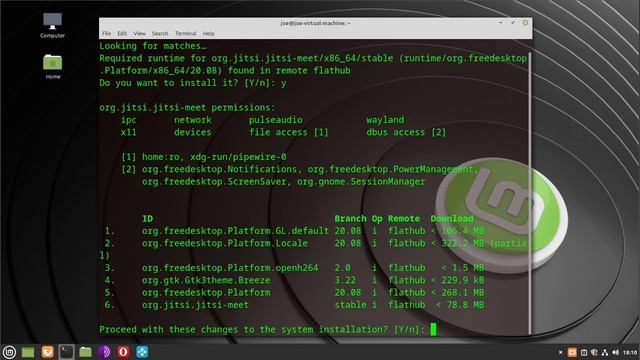Launch the orange browser icon in panel
This screenshot has width=640, height=360.
[x=47, y=352]
